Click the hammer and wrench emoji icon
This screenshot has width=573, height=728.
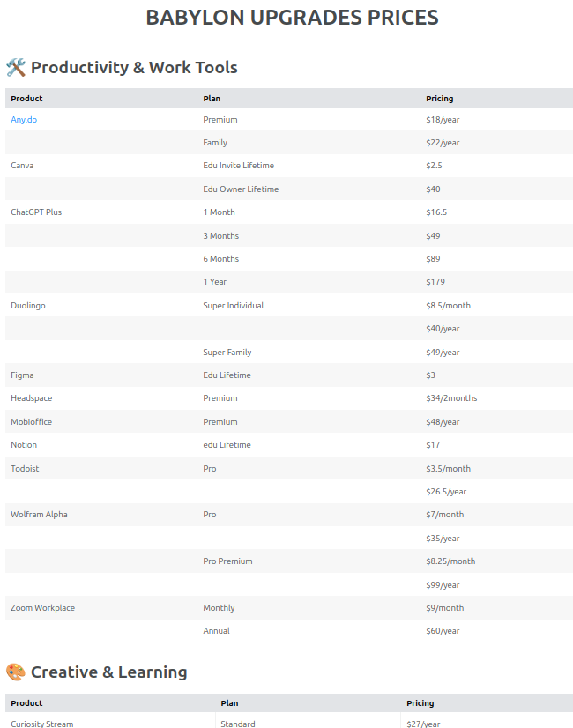point(16,68)
